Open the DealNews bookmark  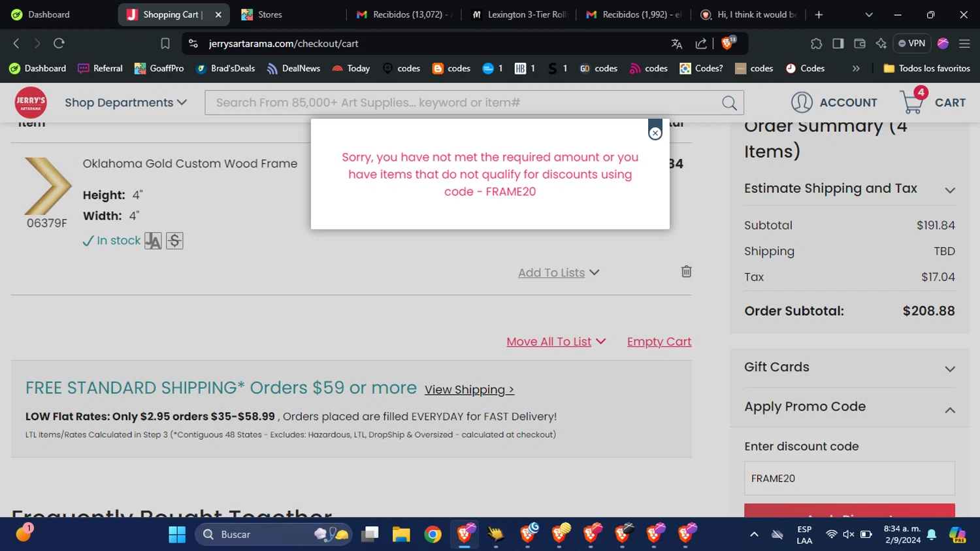(x=293, y=68)
